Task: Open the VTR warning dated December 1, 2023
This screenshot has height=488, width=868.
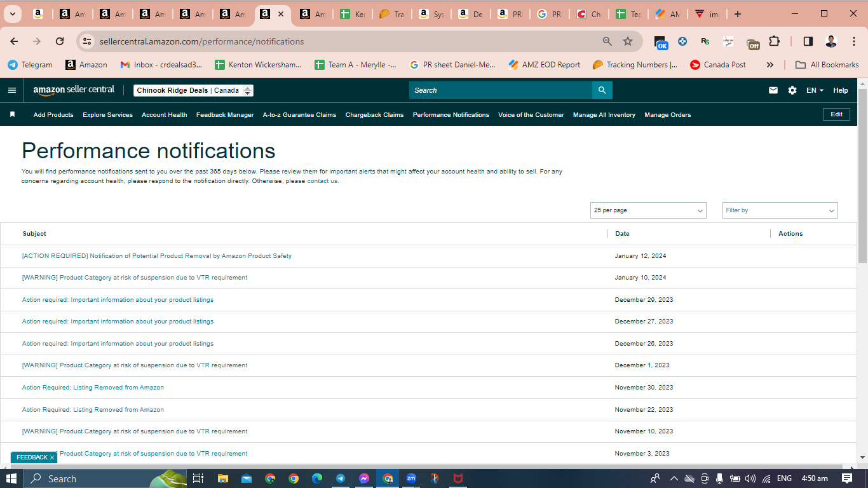Action: 135,365
